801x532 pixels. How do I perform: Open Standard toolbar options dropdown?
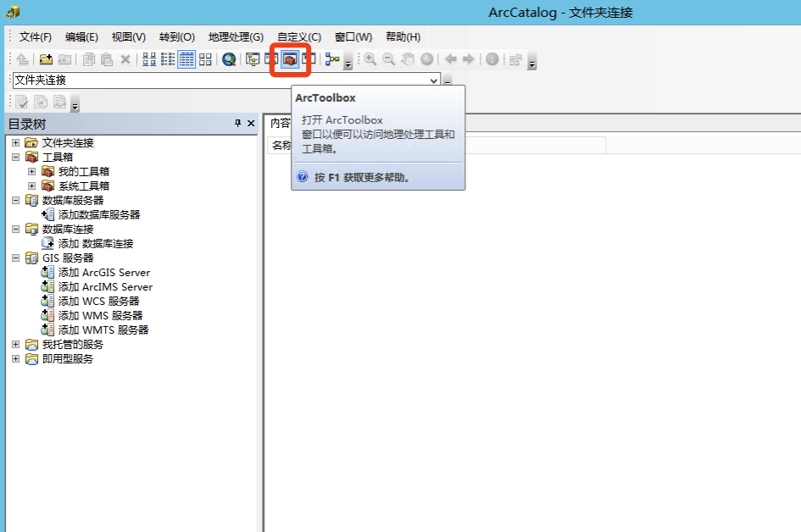coord(348,60)
